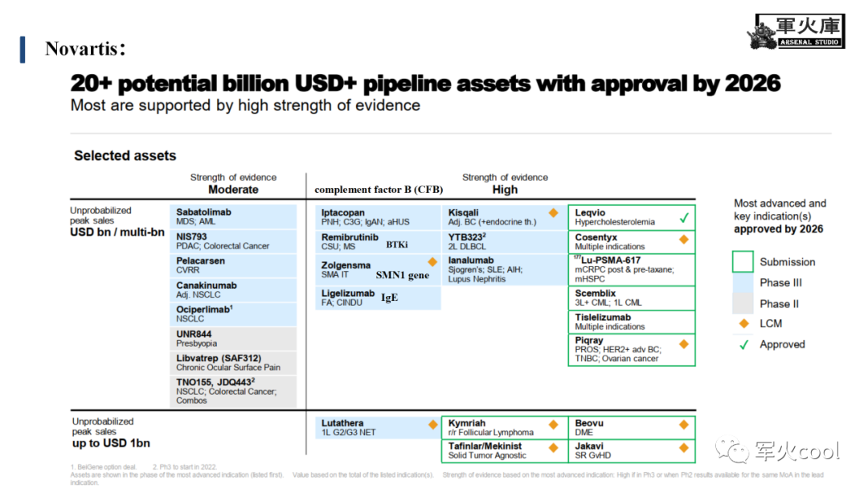
Task: Select the Canakinumab Adj. NSCLC cell
Action: (x=233, y=290)
